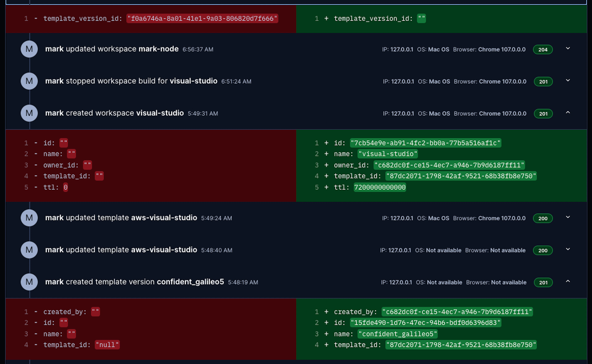592x364 pixels.
Task: Click added name value "confident_galileo5" in diff
Action: (x=398, y=334)
